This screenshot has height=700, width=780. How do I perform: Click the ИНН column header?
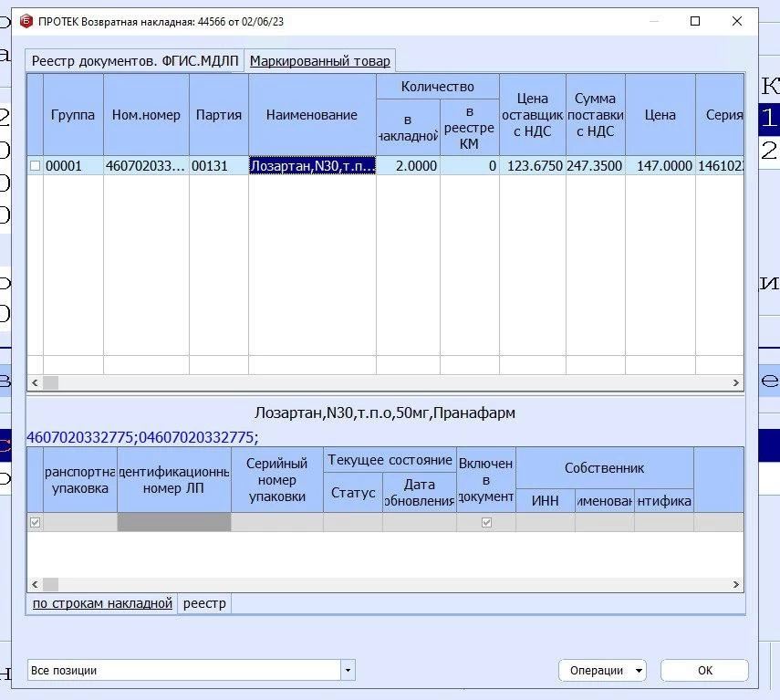coord(546,500)
